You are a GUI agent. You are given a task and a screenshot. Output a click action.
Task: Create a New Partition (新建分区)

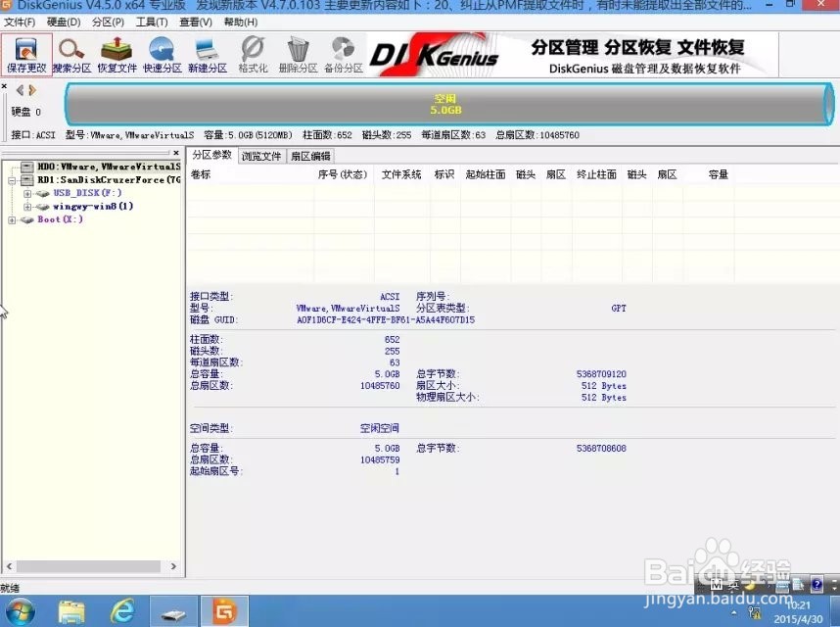tap(208, 55)
